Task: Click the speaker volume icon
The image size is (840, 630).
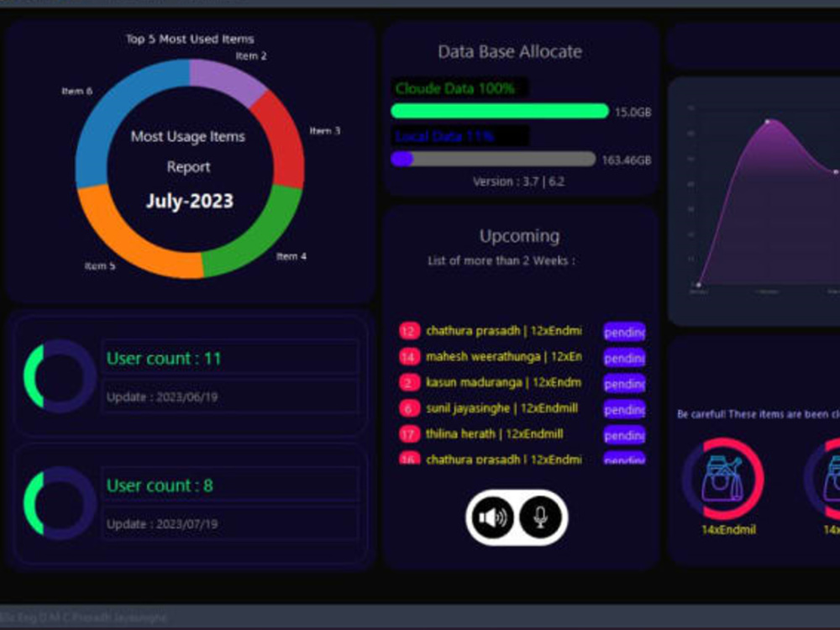Action: (x=492, y=517)
